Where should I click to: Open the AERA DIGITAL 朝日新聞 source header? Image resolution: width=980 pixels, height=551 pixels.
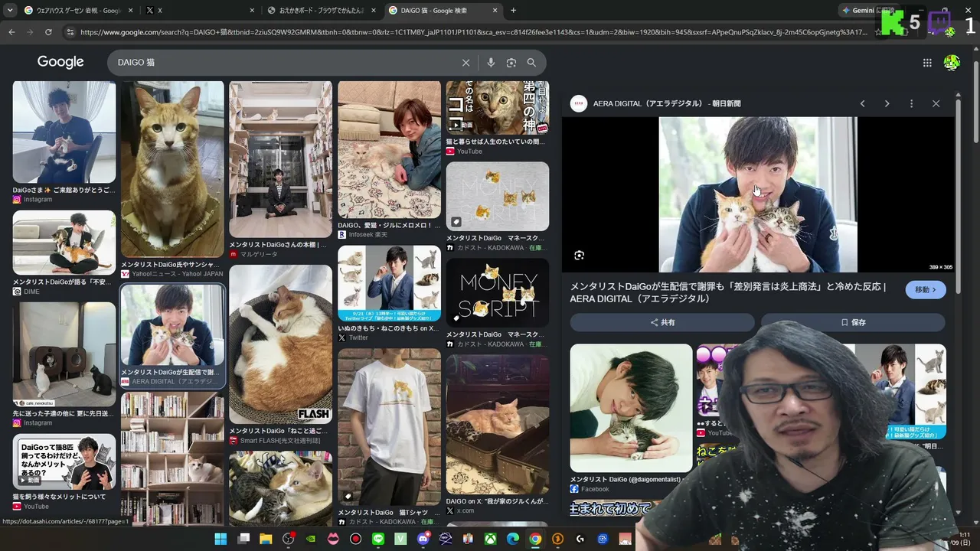666,103
